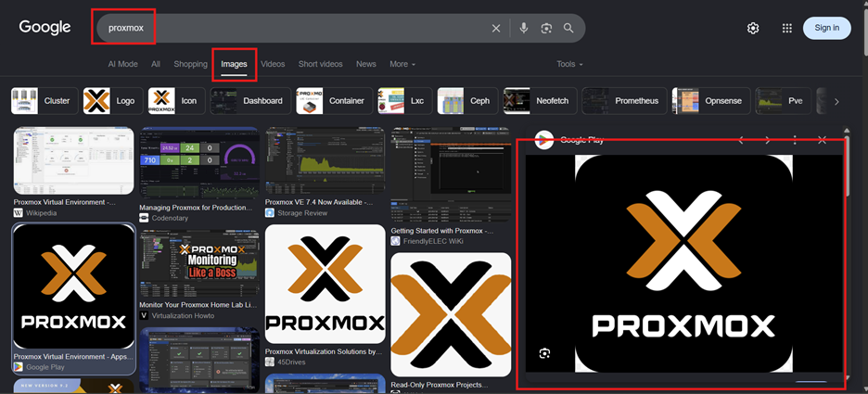Click the lens icon on preview image
Viewport: 868px width, 394px height.
tap(544, 353)
